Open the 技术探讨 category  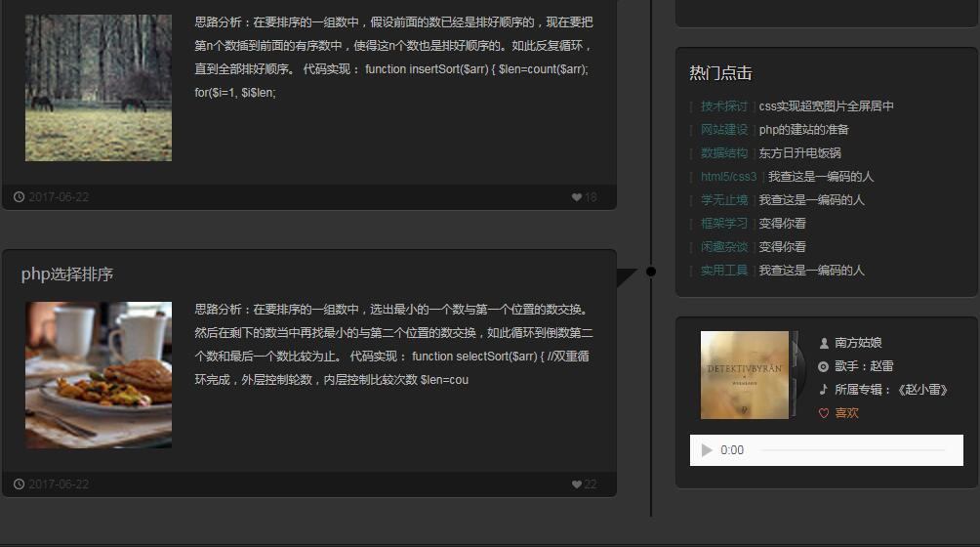pyautogui.click(x=723, y=106)
